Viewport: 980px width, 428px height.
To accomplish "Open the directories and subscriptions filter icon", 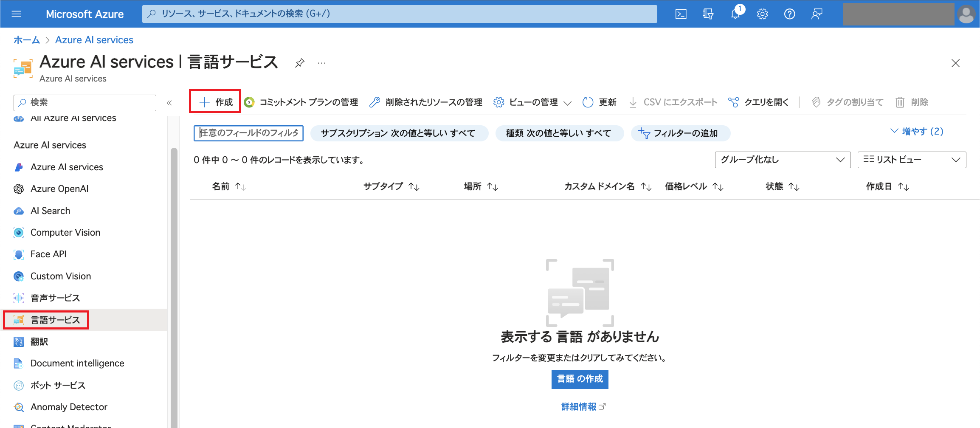I will pyautogui.click(x=708, y=14).
